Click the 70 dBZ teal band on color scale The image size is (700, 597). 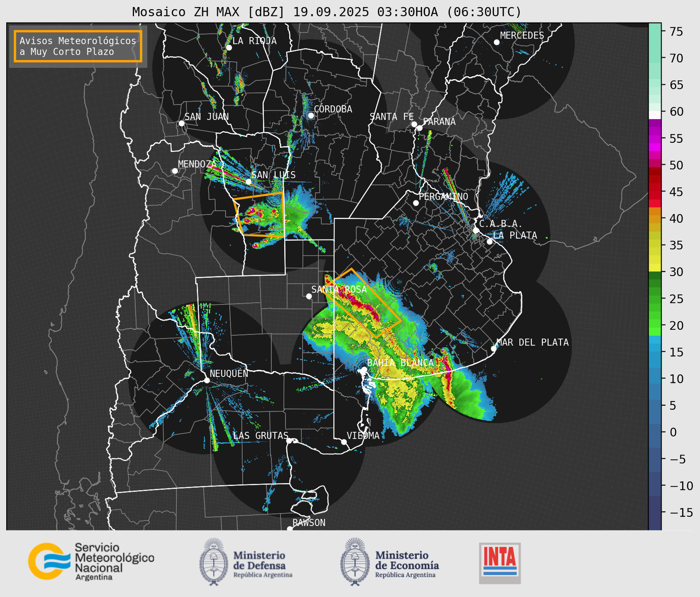tap(655, 59)
